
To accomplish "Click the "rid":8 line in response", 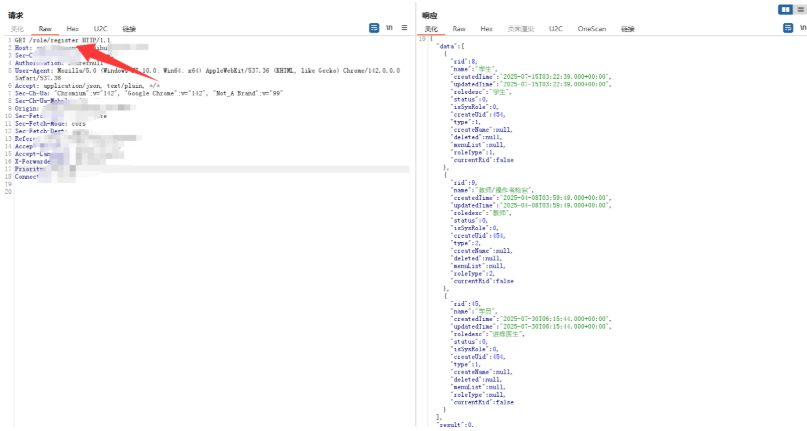I will pos(464,61).
